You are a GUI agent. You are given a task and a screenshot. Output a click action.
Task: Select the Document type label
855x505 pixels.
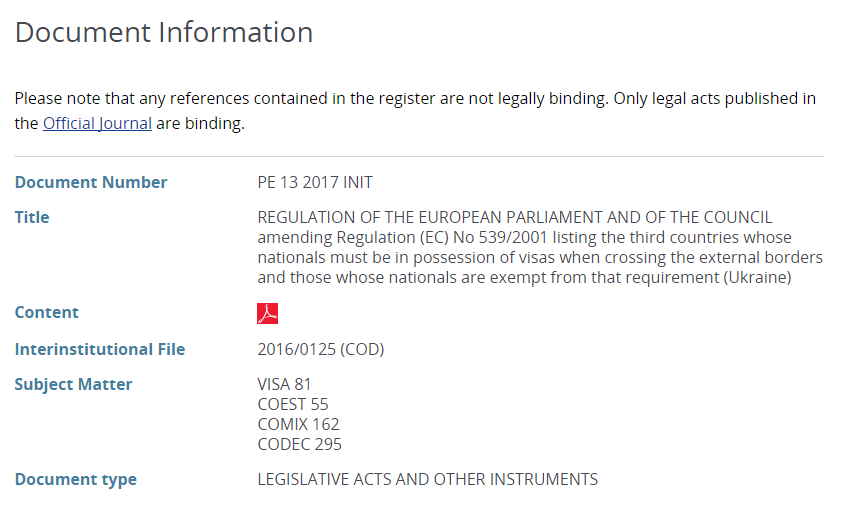coord(76,479)
